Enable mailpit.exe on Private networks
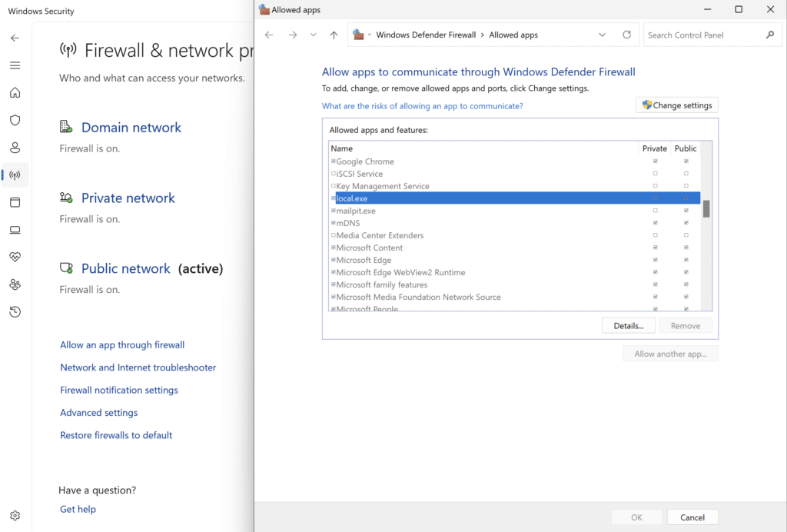 [x=655, y=210]
